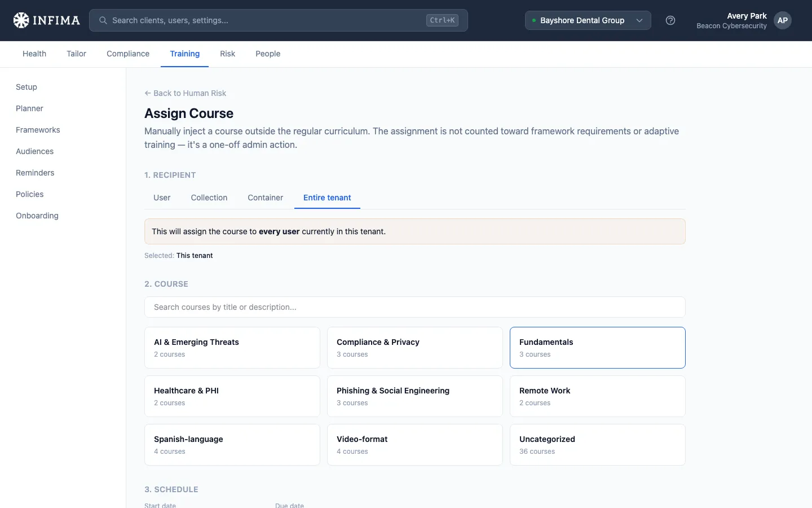Open the Uncategorized category card

598,445
